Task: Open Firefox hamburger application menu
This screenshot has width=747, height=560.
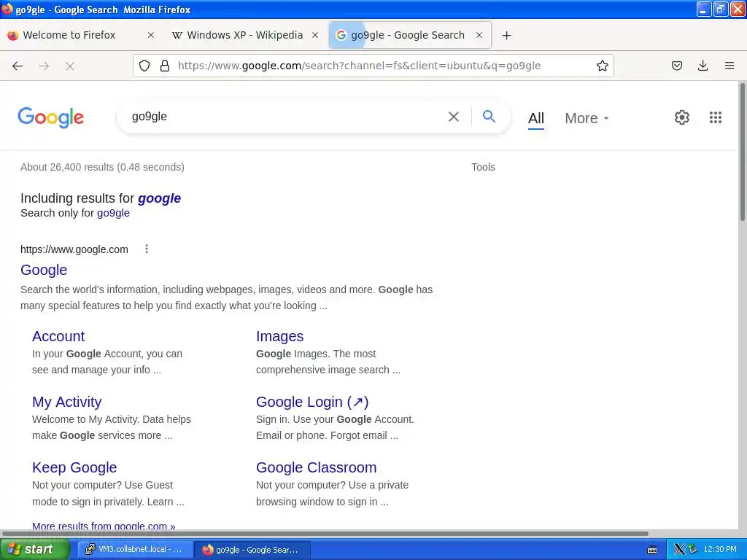Action: 729,66
